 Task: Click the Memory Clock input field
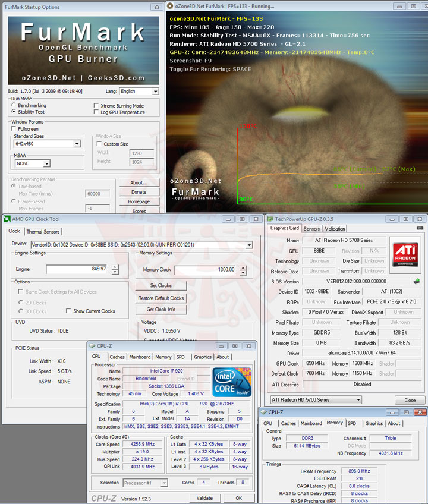pos(206,270)
